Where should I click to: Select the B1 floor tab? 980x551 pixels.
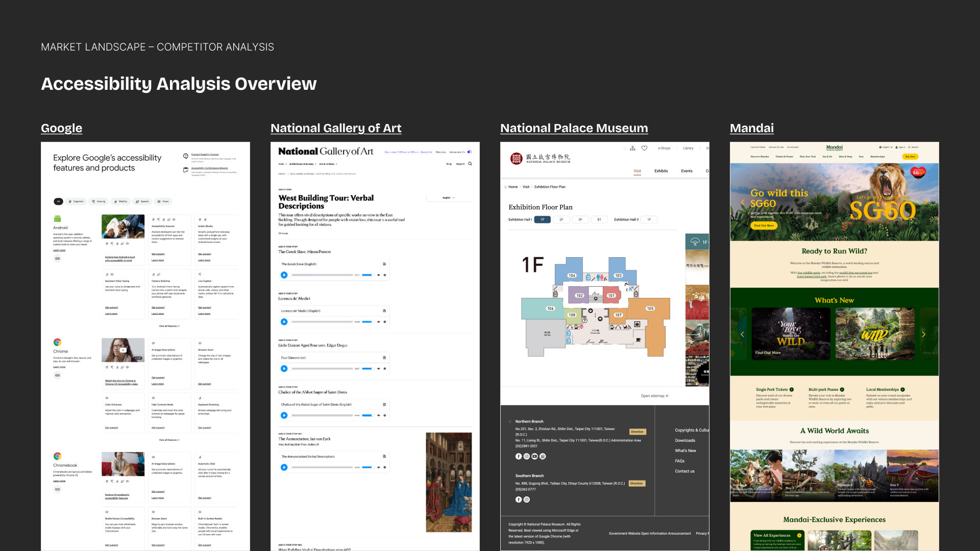coord(599,219)
